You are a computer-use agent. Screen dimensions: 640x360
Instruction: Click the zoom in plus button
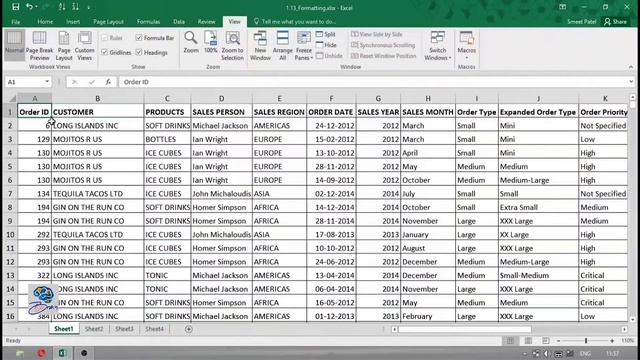612,341
